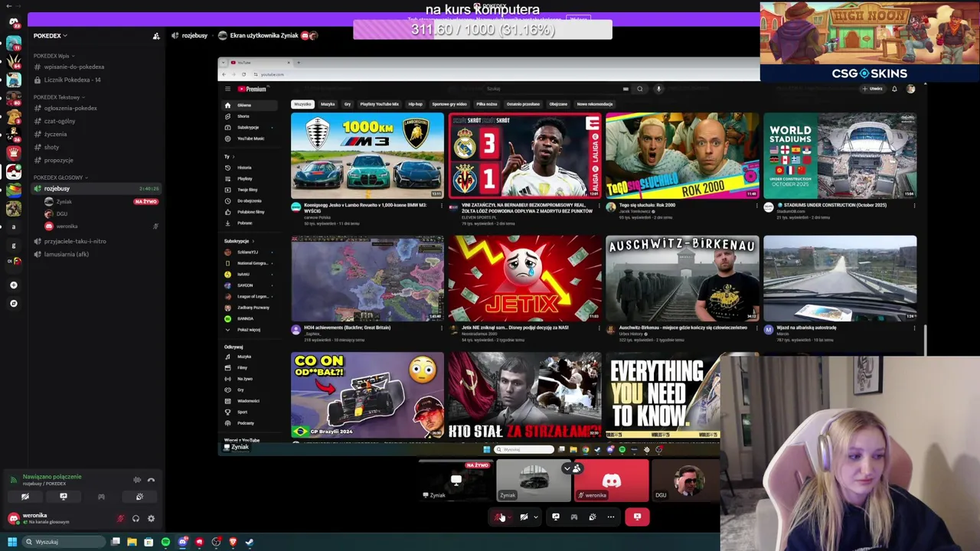980x551 pixels.
Task: Open Brave browser from the taskbar
Action: point(233,542)
